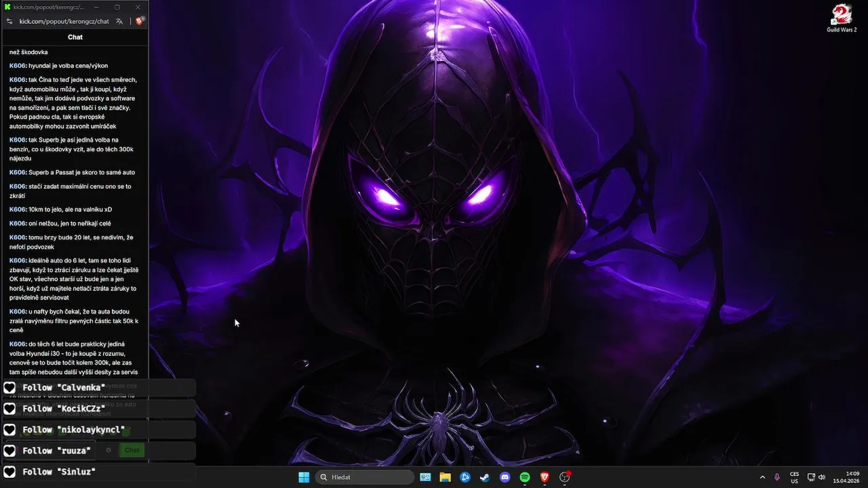Screen dimensions: 868x488
Task: Click the kick.com address bar URL
Action: [x=64, y=21]
